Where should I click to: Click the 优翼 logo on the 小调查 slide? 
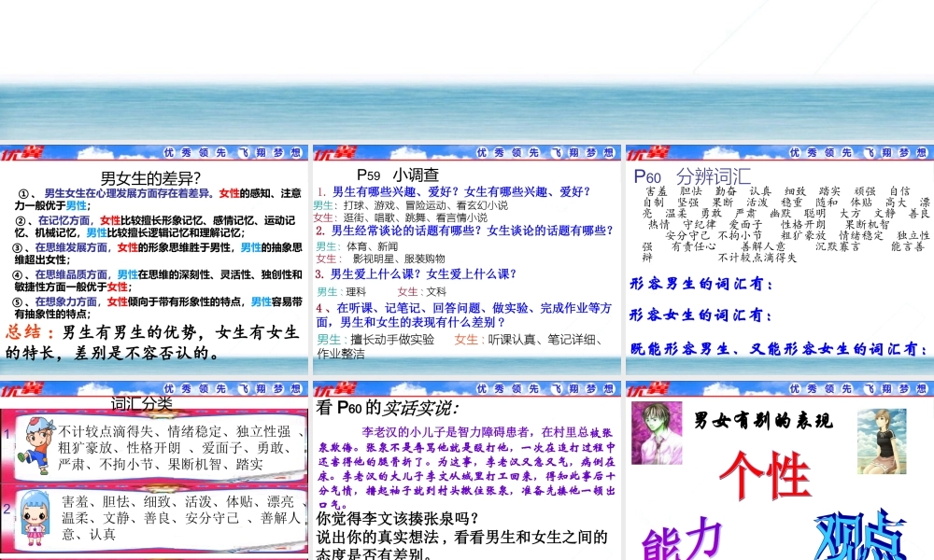(x=335, y=155)
